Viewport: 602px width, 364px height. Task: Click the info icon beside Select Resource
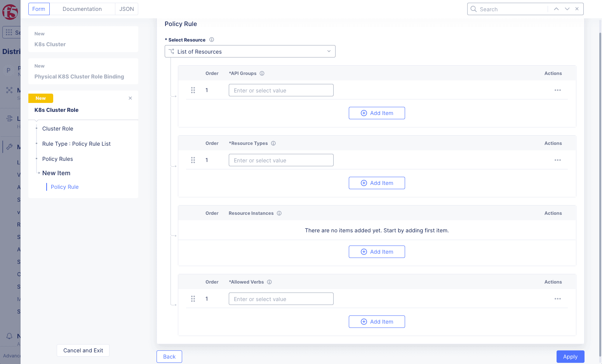(212, 40)
